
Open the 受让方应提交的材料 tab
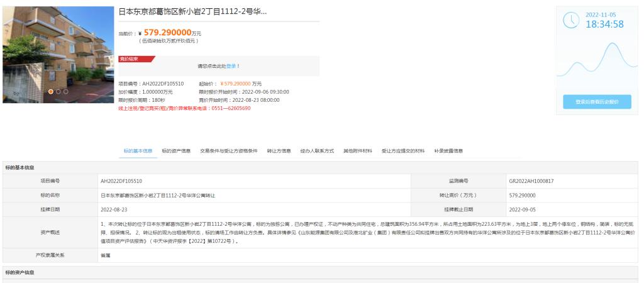coord(403,151)
